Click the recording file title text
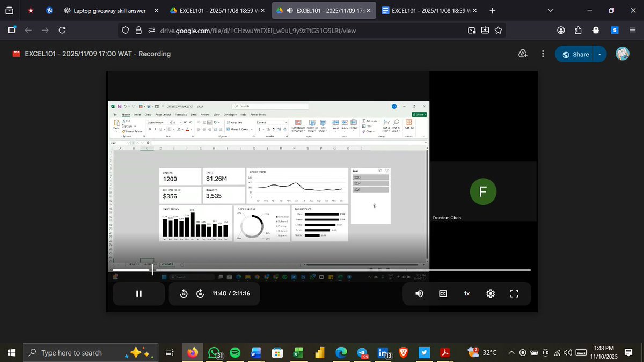Viewport: 644px width, 362px height. coord(98,54)
